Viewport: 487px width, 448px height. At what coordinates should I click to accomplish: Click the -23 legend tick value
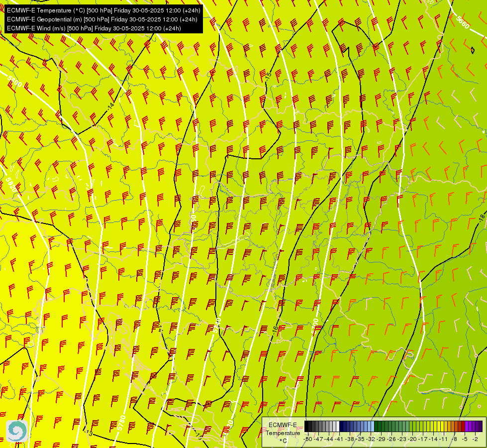tap(402, 439)
